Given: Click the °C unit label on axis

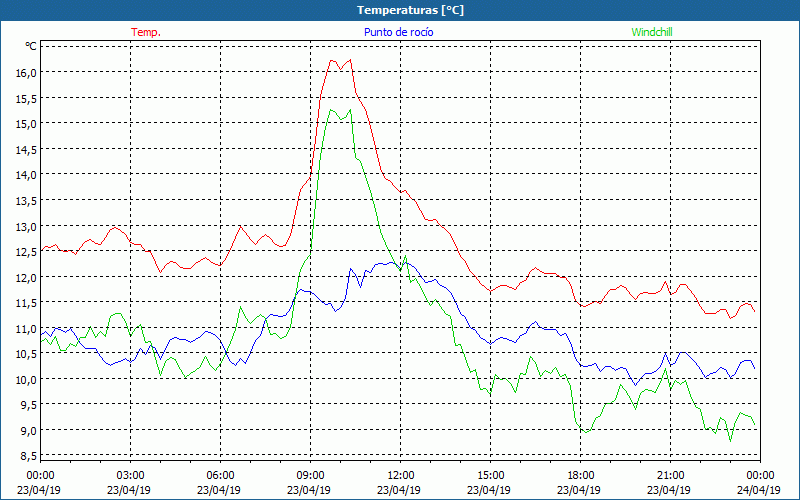Looking at the screenshot, I should tap(31, 46).
